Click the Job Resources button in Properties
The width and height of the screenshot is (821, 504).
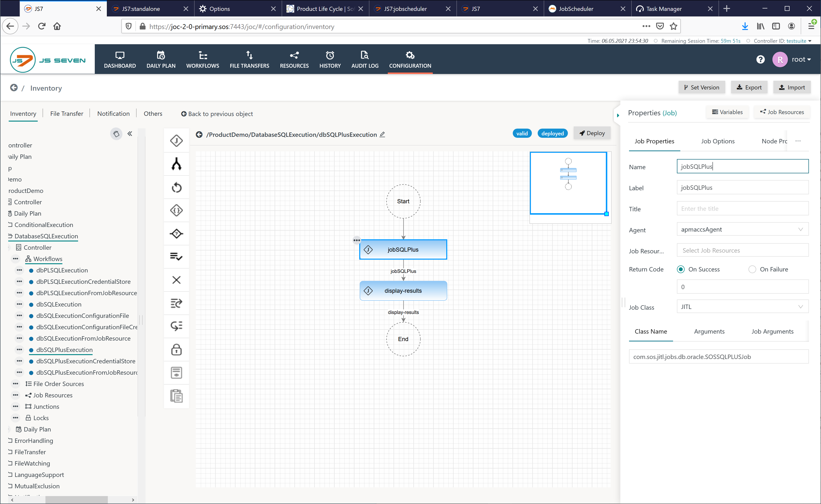(782, 112)
